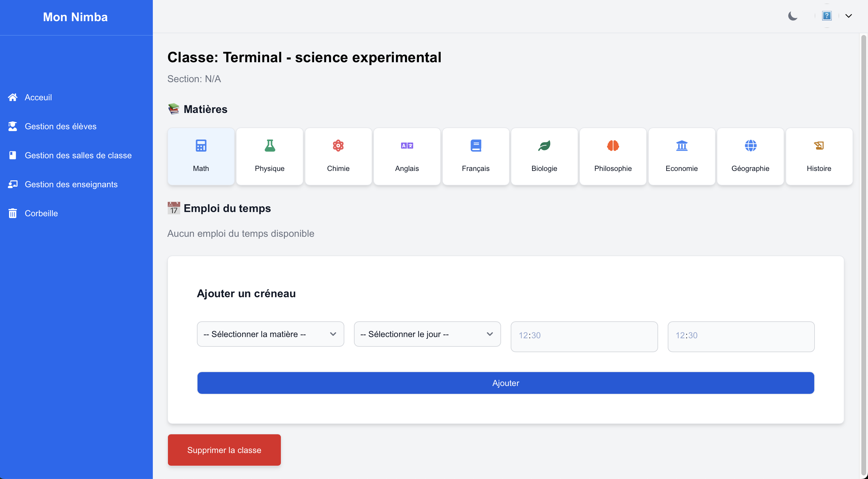Image resolution: width=868 pixels, height=479 pixels.
Task: Click the first 12:30 start time field
Action: [x=584, y=336]
